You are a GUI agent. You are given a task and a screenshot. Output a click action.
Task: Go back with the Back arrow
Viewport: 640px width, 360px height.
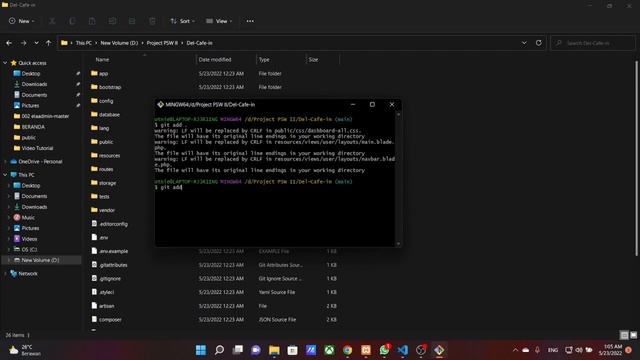9,43
